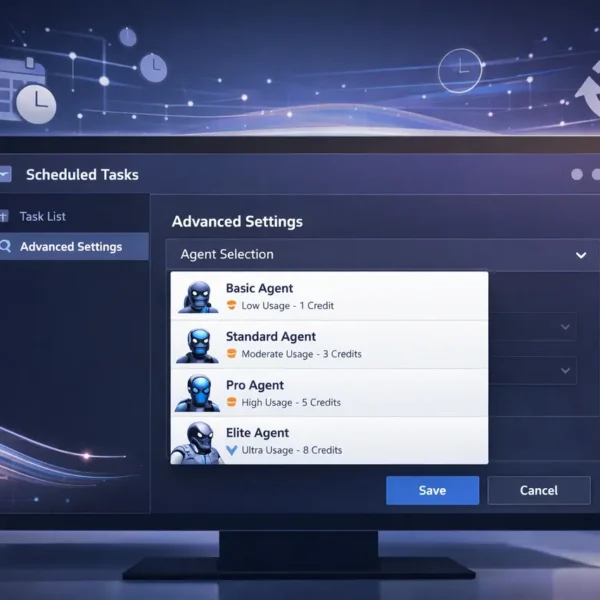This screenshot has width=600, height=600.
Task: Pick the Elite Agent option
Action: (x=329, y=440)
